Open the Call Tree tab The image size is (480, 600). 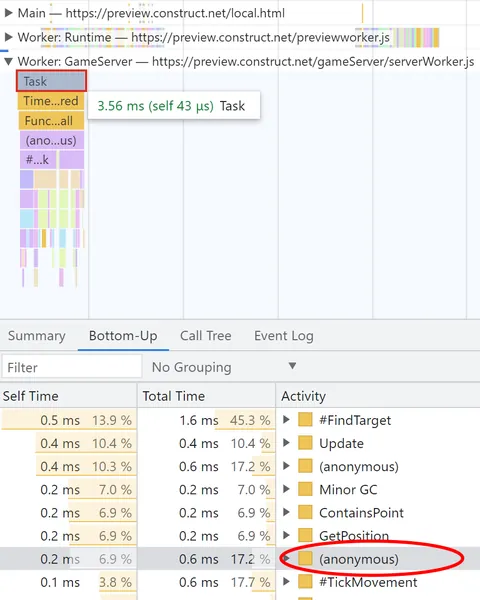coord(206,336)
